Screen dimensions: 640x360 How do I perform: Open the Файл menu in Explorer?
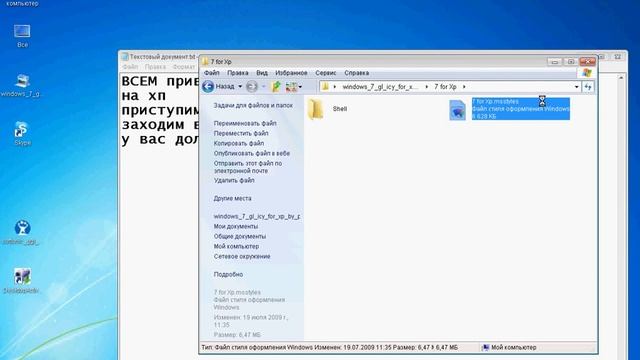211,73
